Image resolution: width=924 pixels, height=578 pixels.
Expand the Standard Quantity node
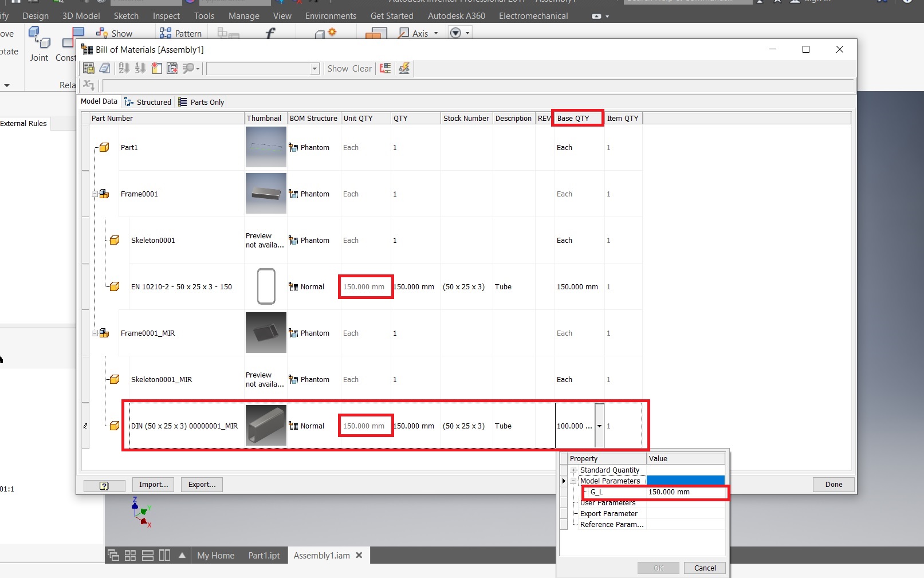click(x=573, y=470)
